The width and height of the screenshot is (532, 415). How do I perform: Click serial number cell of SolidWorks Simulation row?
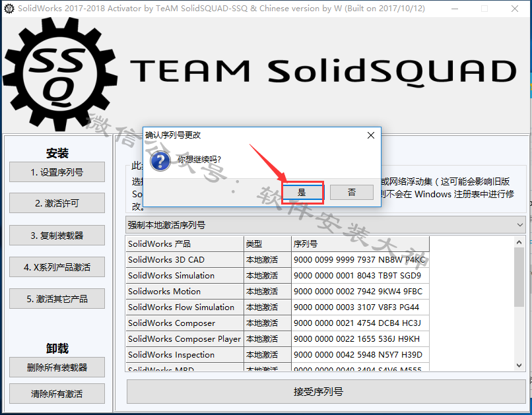[360, 275]
